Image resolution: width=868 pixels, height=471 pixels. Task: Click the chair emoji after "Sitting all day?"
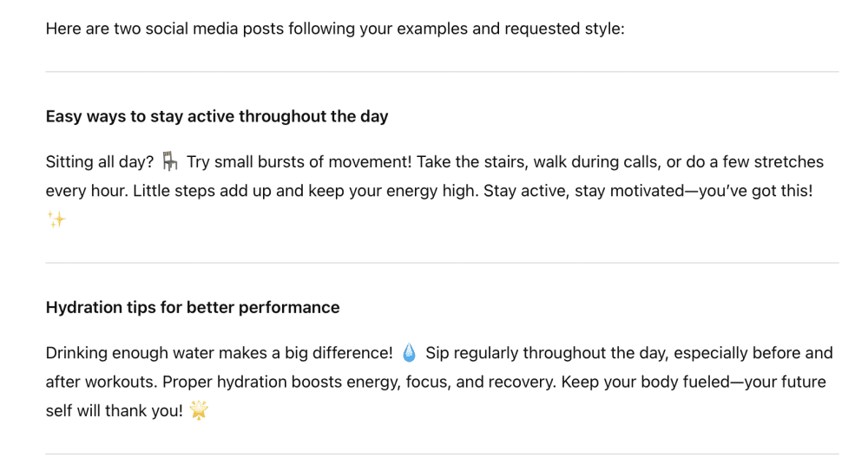(170, 162)
